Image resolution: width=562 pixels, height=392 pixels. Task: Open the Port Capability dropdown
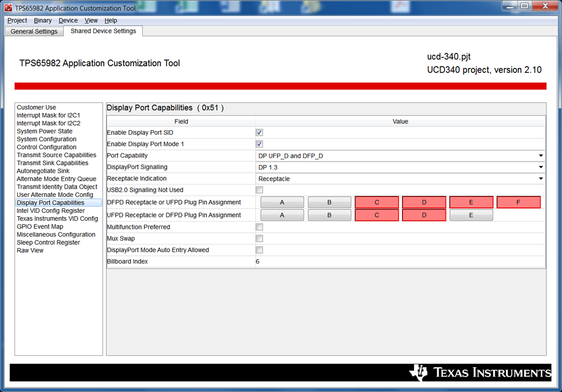click(x=400, y=156)
